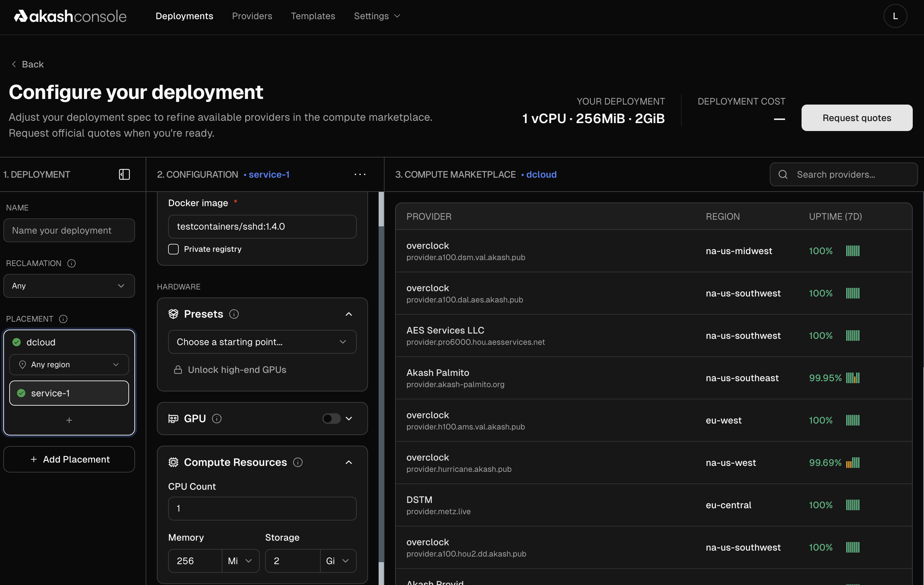This screenshot has width=924, height=585.
Task: Click the Request quotes button
Action: point(856,118)
